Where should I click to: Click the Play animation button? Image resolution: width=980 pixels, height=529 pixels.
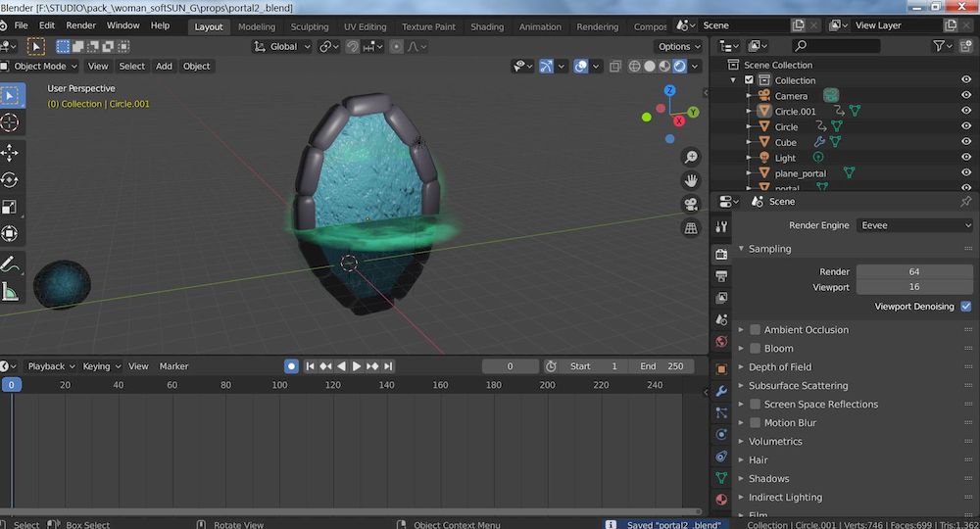coord(357,366)
